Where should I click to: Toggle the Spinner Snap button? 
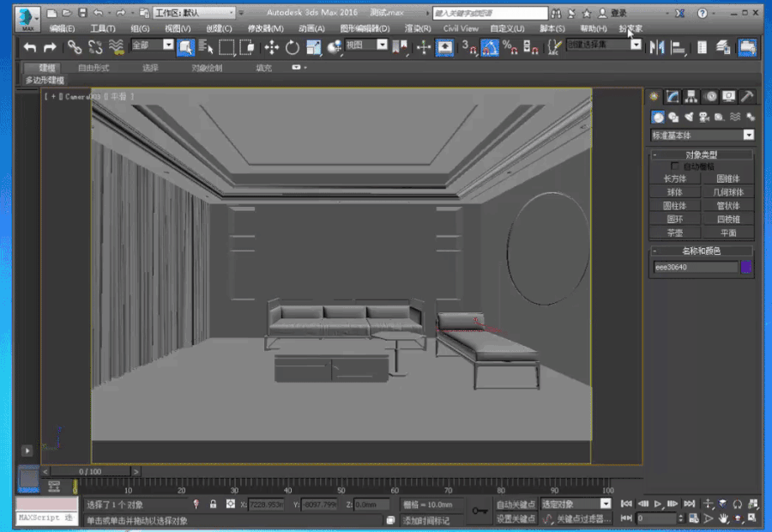pyautogui.click(x=530, y=47)
